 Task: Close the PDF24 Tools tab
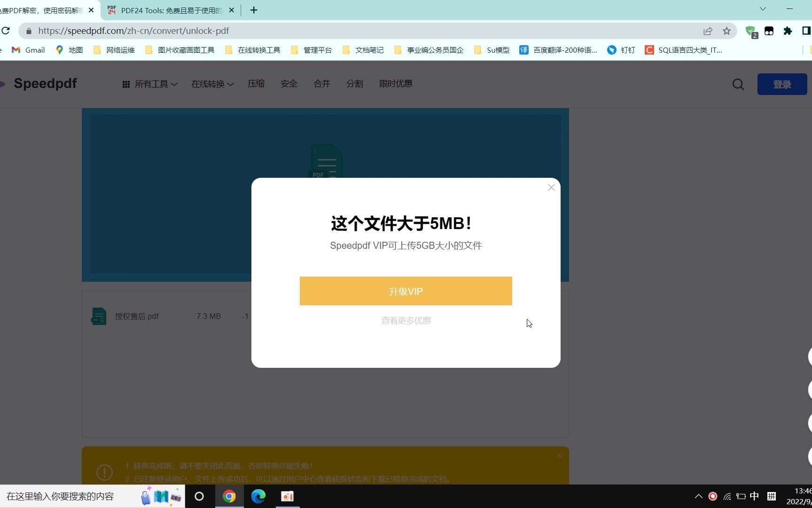231,10
